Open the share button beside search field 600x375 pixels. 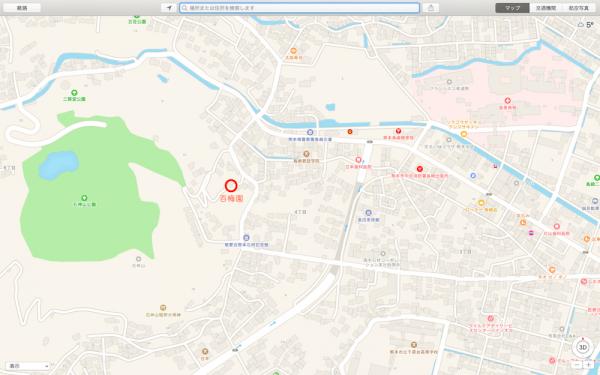431,8
